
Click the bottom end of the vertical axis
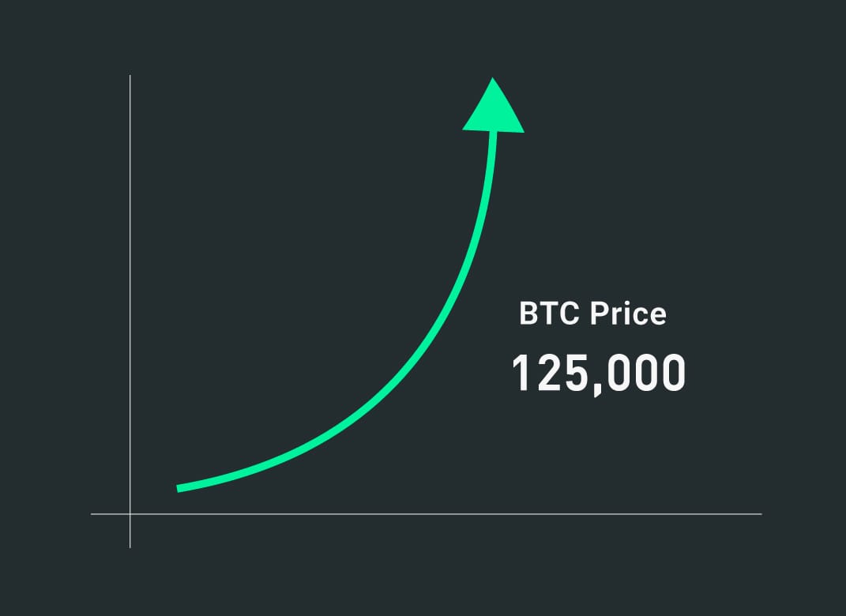pos(130,546)
